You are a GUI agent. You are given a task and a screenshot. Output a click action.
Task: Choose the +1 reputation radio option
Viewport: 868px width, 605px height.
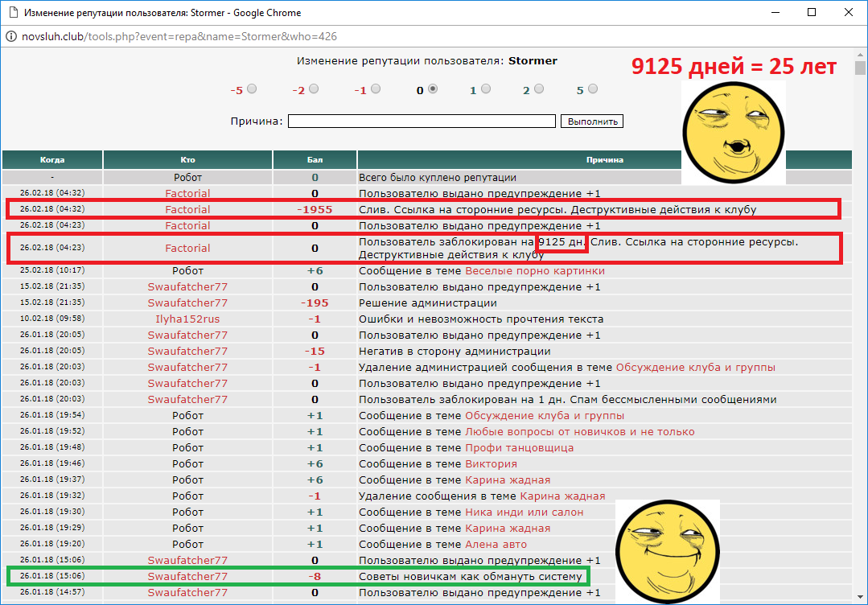tap(485, 89)
